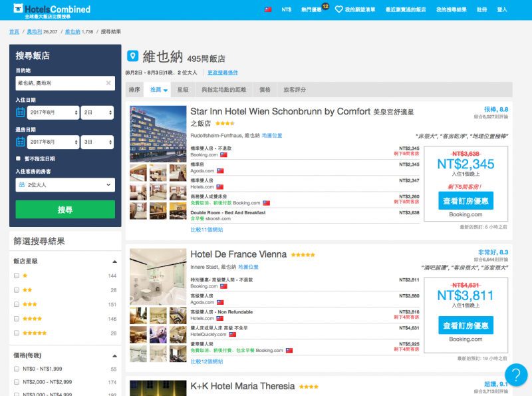Screen dimensions: 532x396
Task: Open the help question mark bubble
Action: tap(516, 375)
